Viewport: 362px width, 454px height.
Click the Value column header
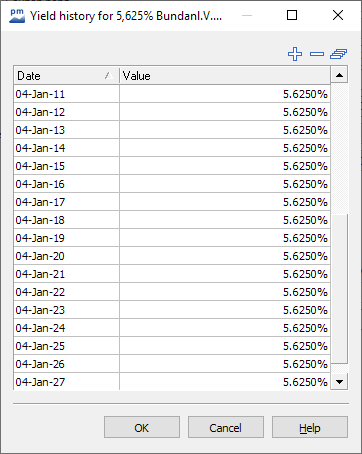225,76
